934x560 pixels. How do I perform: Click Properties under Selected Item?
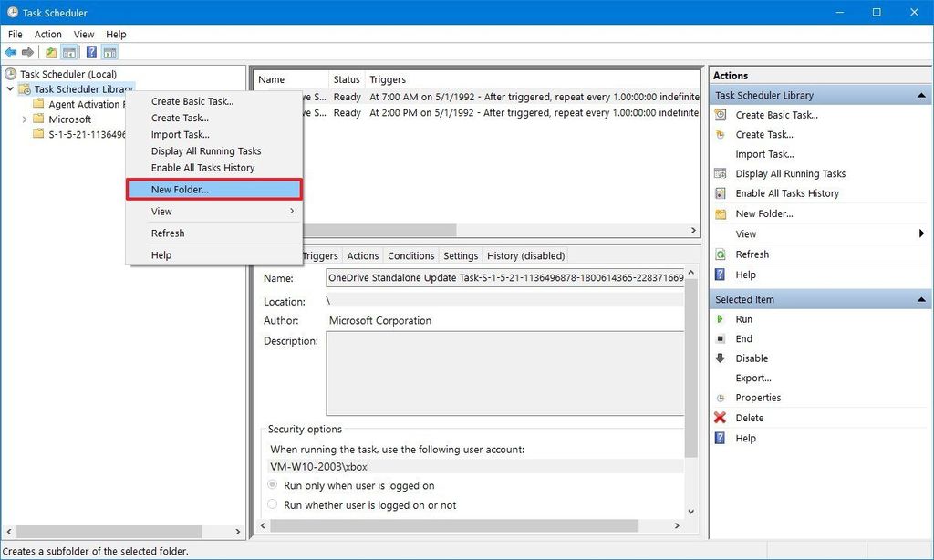point(760,398)
